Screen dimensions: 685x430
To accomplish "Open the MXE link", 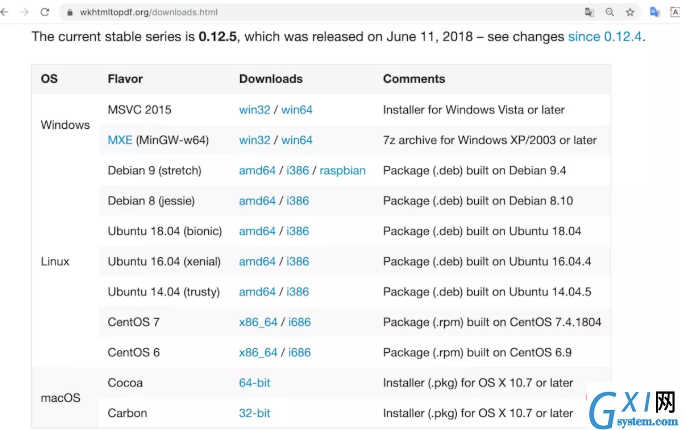I will coord(120,140).
